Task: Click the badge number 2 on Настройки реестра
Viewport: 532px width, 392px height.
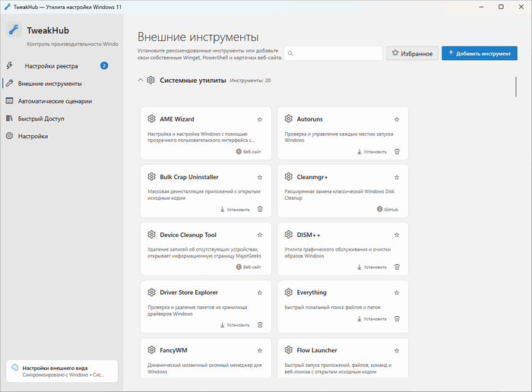Action: [x=104, y=66]
